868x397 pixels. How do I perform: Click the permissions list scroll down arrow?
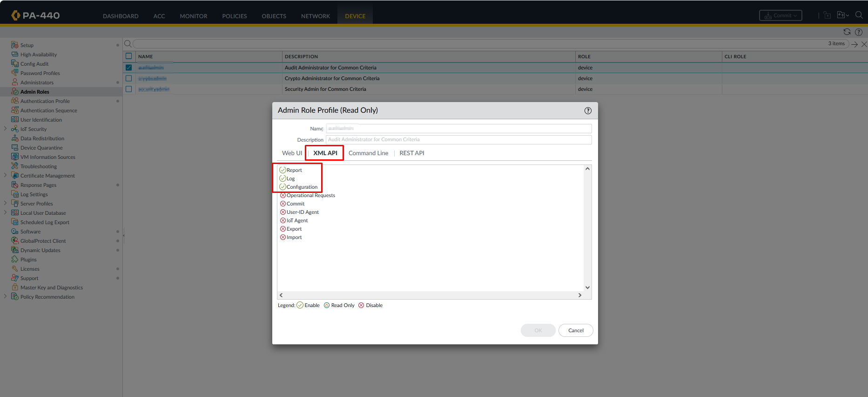pyautogui.click(x=588, y=287)
